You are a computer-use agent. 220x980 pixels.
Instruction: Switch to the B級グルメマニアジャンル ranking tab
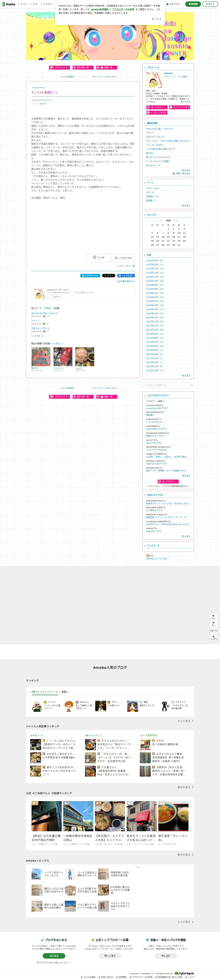pos(45,692)
